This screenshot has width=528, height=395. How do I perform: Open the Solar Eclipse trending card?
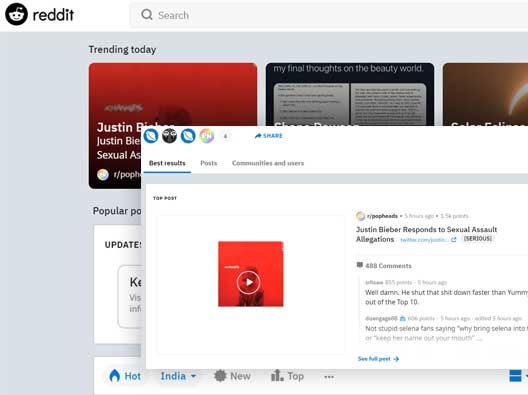(x=485, y=94)
